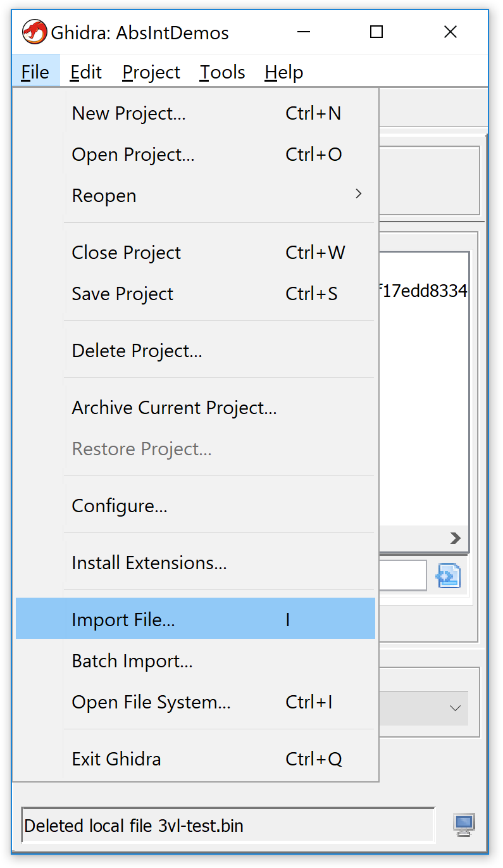This screenshot has height=868, width=503.
Task: Select Import File... menu entry
Action: click(x=196, y=619)
